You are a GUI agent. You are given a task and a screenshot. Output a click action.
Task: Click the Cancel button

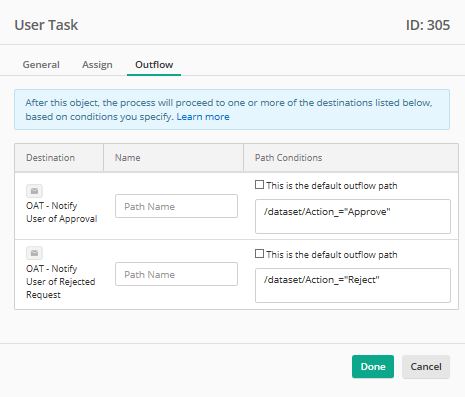[x=426, y=367]
